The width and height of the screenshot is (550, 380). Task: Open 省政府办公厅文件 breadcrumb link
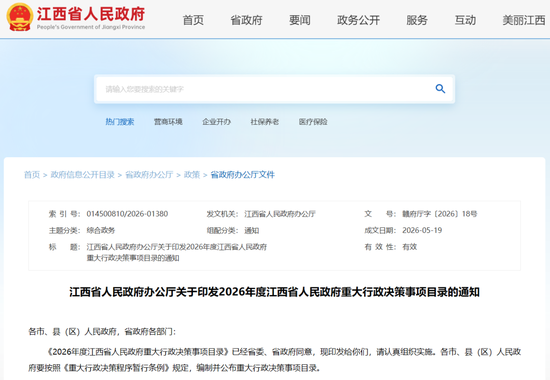pos(242,175)
